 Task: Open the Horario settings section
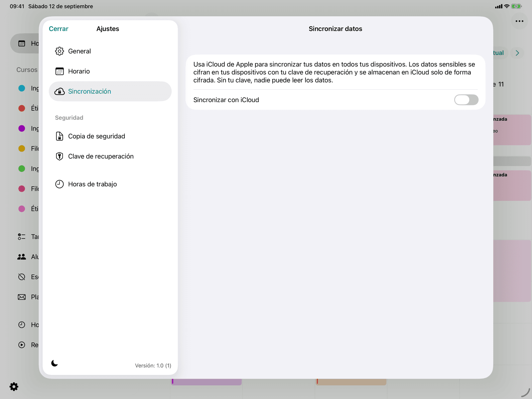click(x=110, y=71)
